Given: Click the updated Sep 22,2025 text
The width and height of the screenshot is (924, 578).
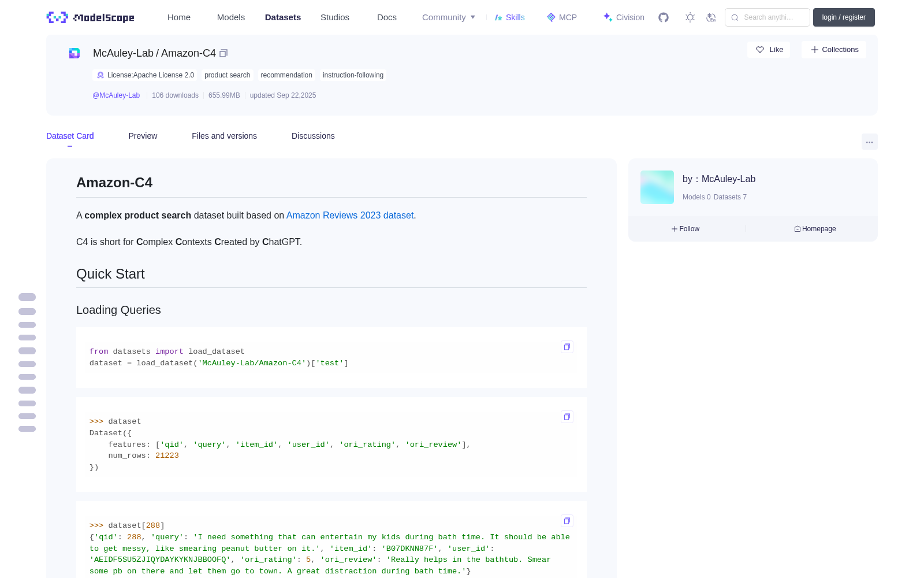Looking at the screenshot, I should pyautogui.click(x=283, y=95).
